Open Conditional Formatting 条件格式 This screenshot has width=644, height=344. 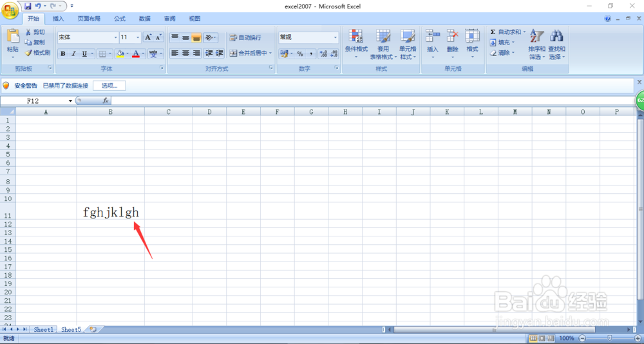point(356,44)
